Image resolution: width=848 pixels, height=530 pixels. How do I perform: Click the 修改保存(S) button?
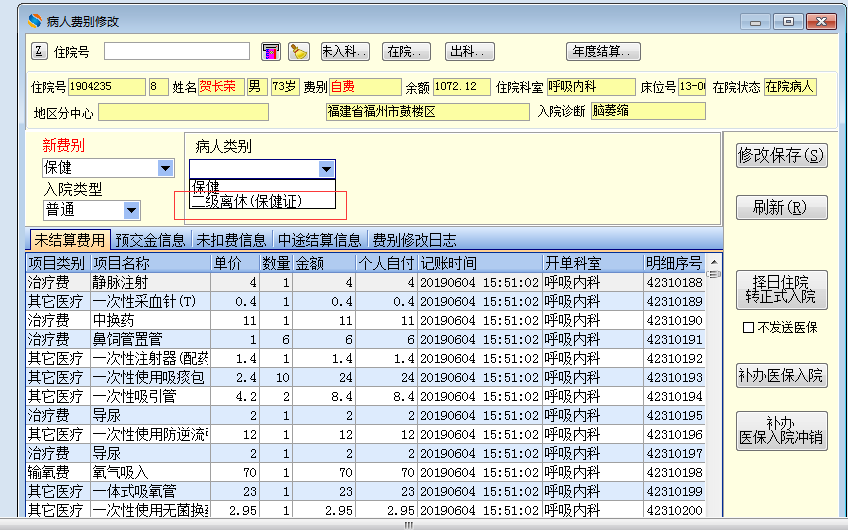[781, 156]
